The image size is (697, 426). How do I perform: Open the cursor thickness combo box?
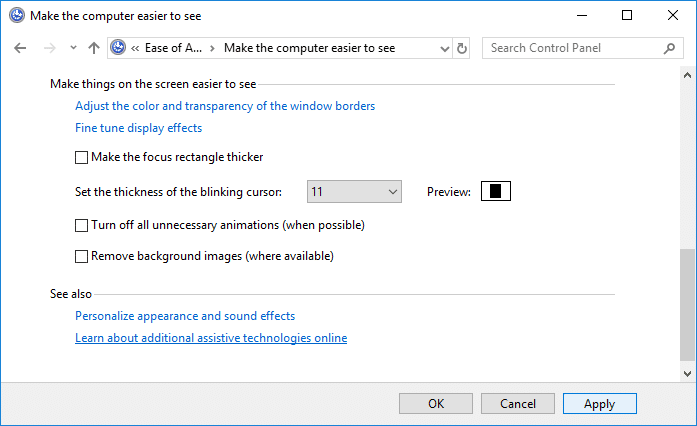point(353,191)
